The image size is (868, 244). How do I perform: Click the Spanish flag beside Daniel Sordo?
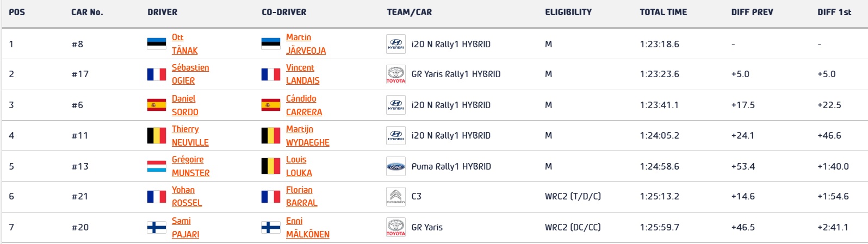(x=157, y=105)
